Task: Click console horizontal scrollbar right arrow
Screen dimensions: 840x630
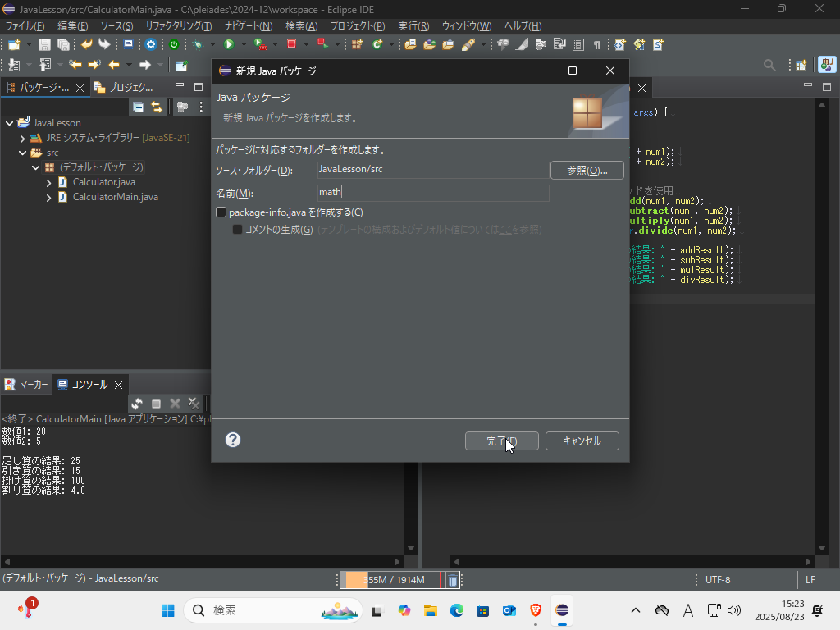Action: pos(397,562)
